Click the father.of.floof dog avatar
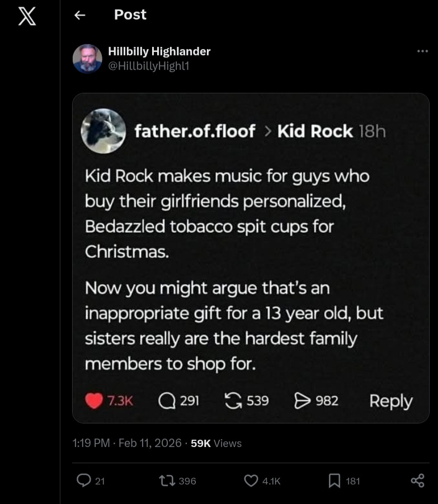Viewport: 438px width, 504px height. coord(103,131)
